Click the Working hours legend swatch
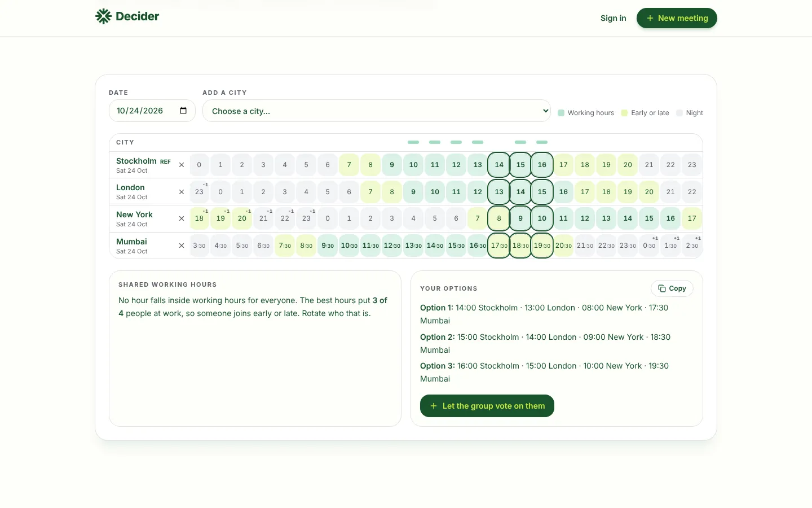812x508 pixels. tap(561, 113)
